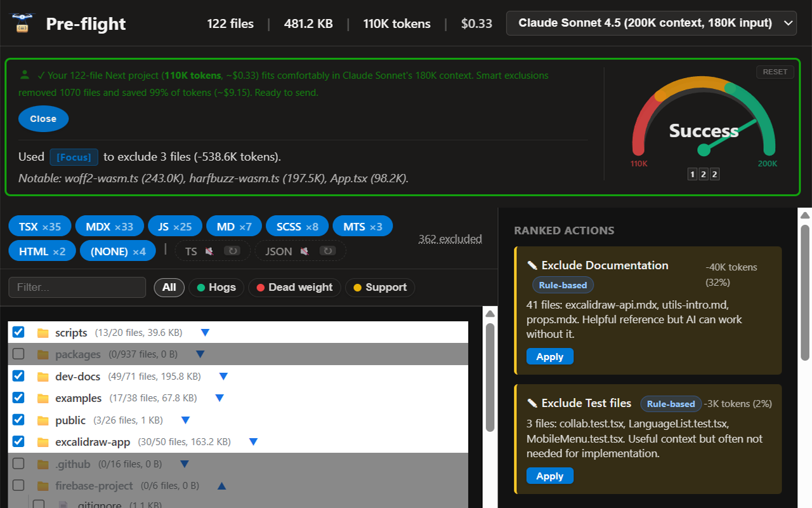Click inside the Filter input field

(x=76, y=287)
